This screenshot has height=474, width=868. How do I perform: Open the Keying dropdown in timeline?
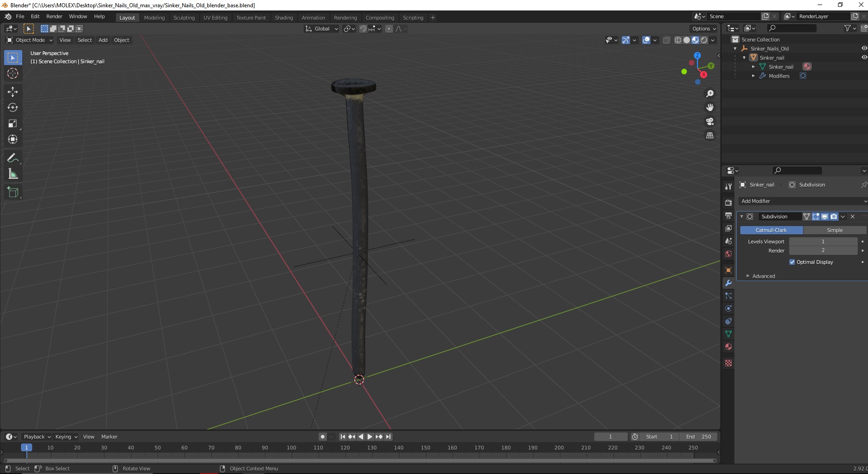click(x=66, y=437)
